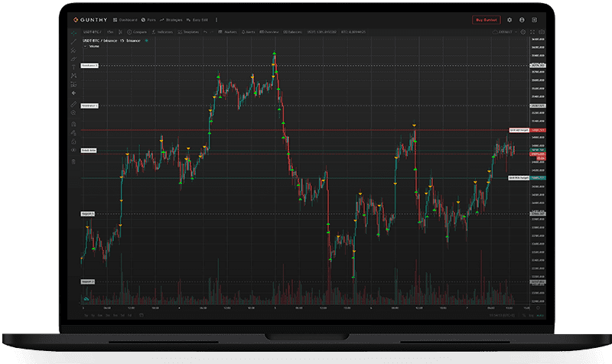The height and width of the screenshot is (364, 612).
Task: Click the back arrow in left toolbar
Action: click(x=73, y=93)
